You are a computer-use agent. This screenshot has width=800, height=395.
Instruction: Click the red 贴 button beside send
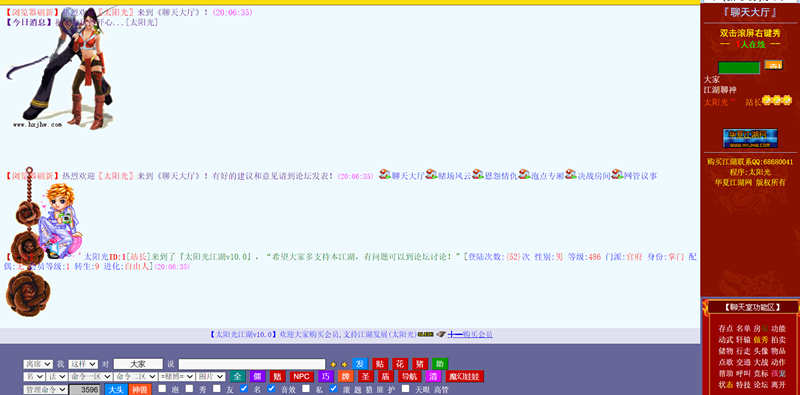380,364
